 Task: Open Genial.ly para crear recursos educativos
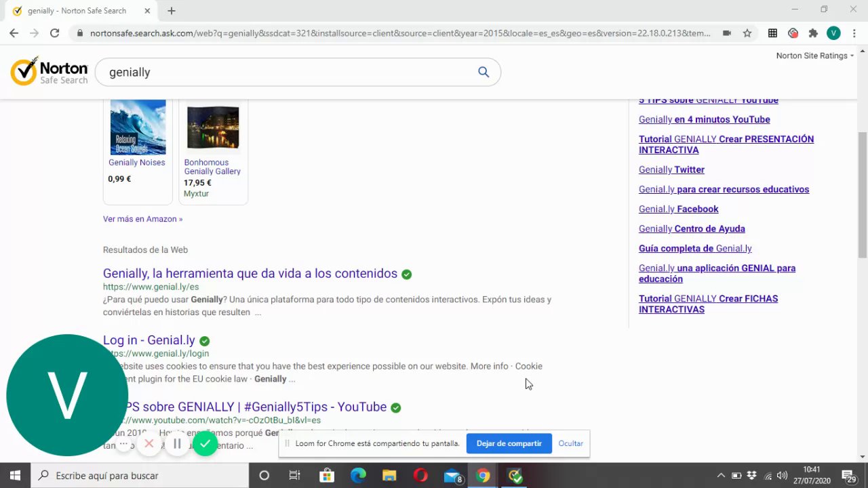[724, 189]
